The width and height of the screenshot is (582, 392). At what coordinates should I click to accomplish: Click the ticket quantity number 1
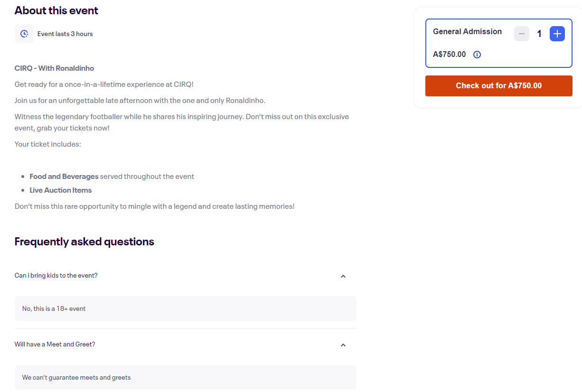pyautogui.click(x=539, y=34)
